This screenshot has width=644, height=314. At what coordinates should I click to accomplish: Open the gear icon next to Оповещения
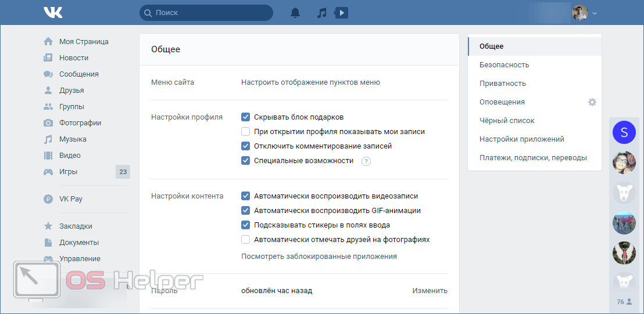(592, 102)
